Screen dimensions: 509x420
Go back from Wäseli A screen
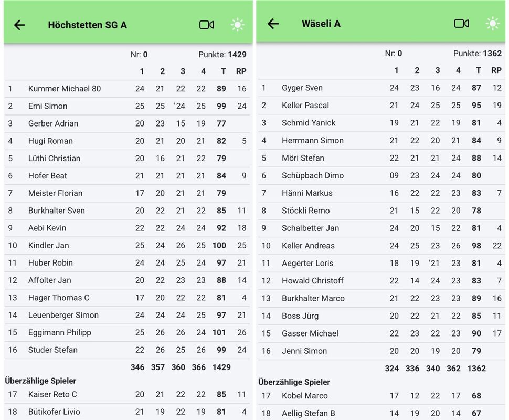click(273, 24)
